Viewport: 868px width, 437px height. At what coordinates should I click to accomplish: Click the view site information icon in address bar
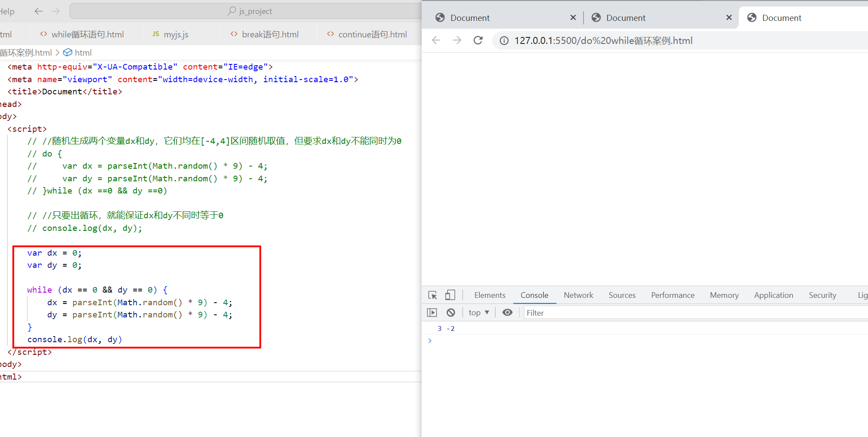pos(504,40)
